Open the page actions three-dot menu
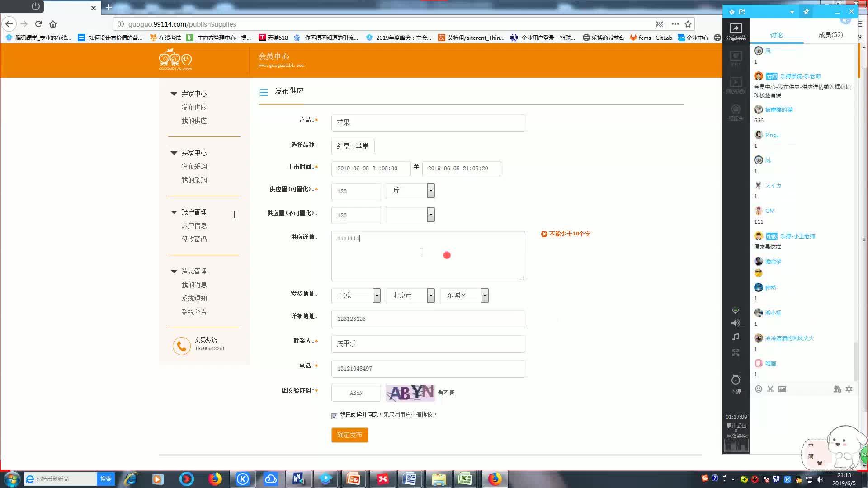Viewport: 868px width, 488px height. pyautogui.click(x=675, y=24)
